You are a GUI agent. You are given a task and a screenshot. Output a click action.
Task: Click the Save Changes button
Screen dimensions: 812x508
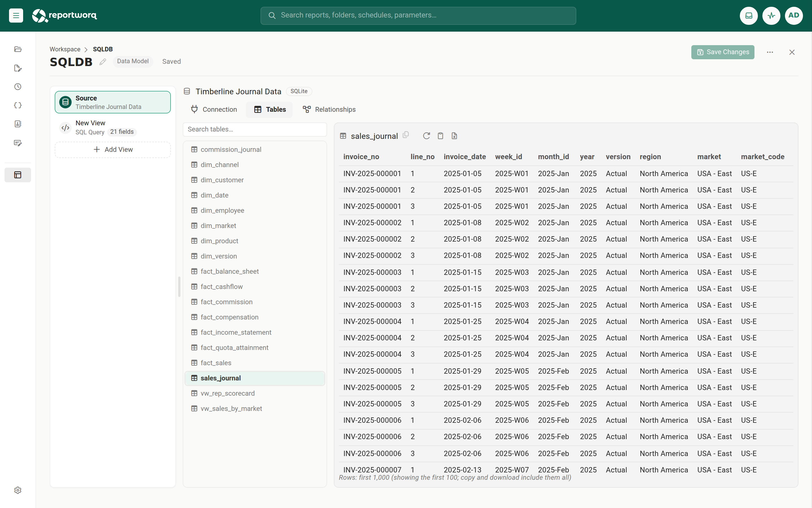pos(723,52)
